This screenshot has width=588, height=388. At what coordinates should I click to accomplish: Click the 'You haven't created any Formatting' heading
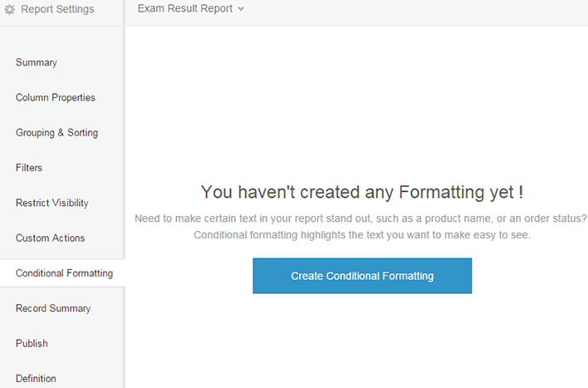pos(362,192)
